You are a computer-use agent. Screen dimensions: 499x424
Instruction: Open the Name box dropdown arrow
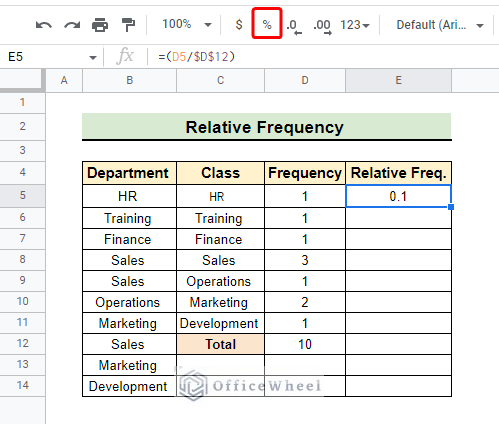click(93, 58)
